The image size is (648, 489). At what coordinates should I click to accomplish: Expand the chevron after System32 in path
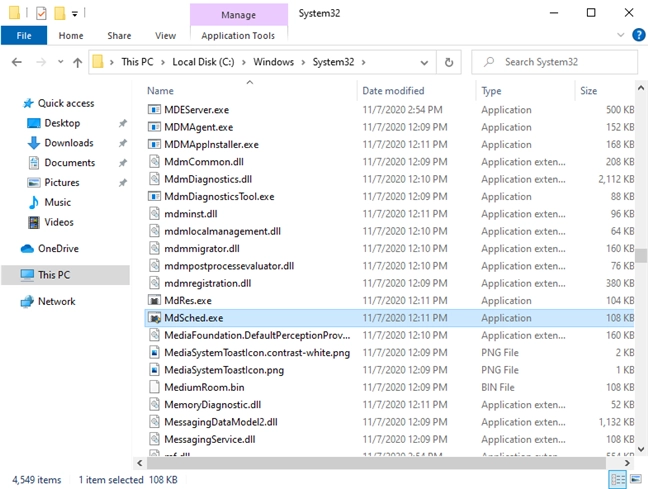[364, 62]
